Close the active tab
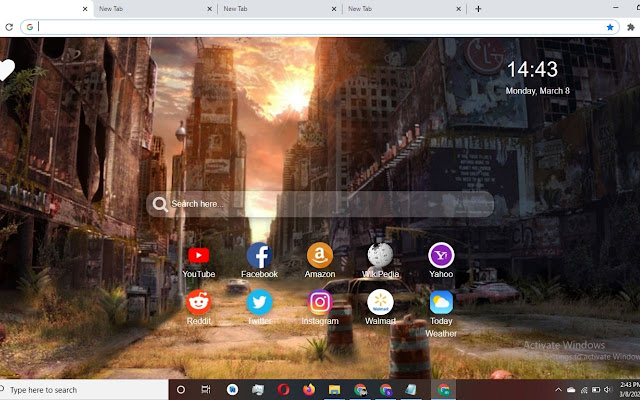 (x=85, y=9)
